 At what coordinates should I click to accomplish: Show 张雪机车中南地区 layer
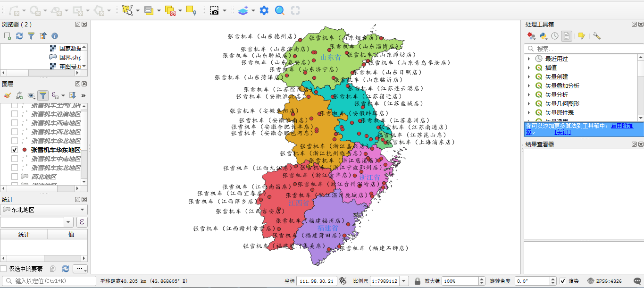15,159
